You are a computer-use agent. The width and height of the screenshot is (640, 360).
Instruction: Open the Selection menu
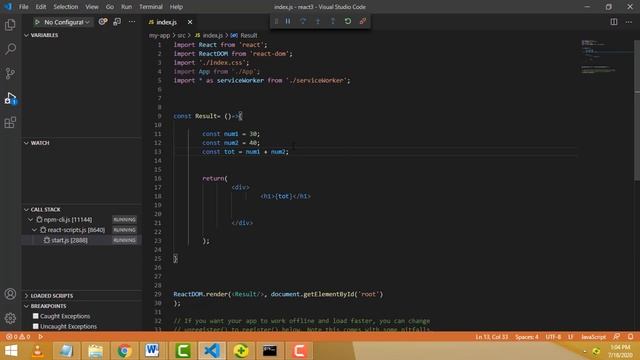(x=66, y=7)
